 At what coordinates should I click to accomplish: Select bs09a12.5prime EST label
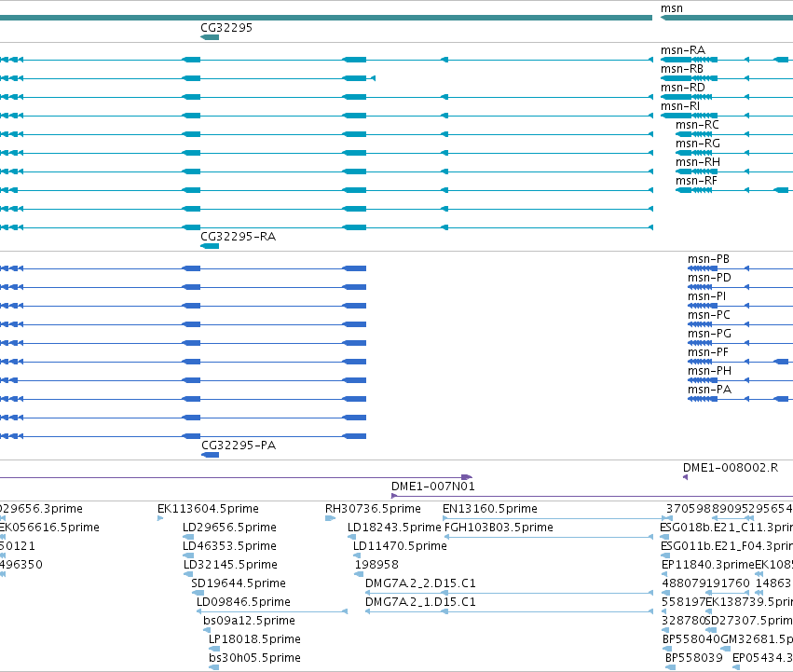[x=249, y=621]
